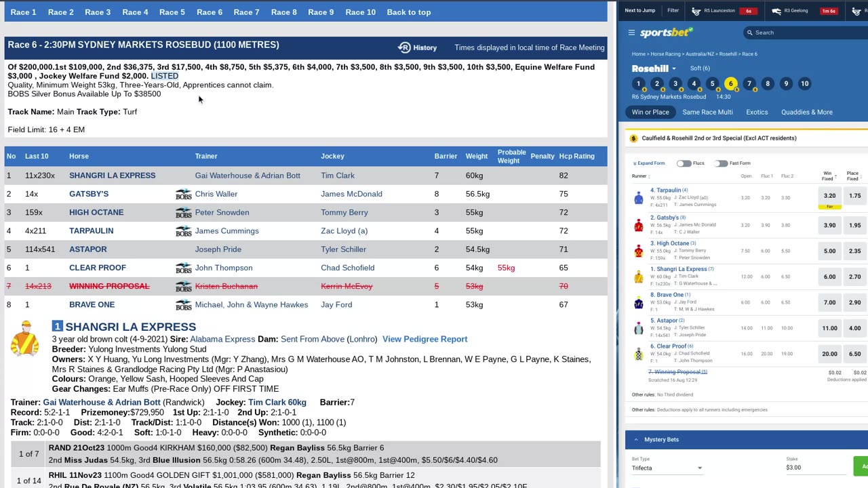The image size is (868, 488).
Task: Open the Sportsbet hamburger menu
Action: [x=631, y=33]
